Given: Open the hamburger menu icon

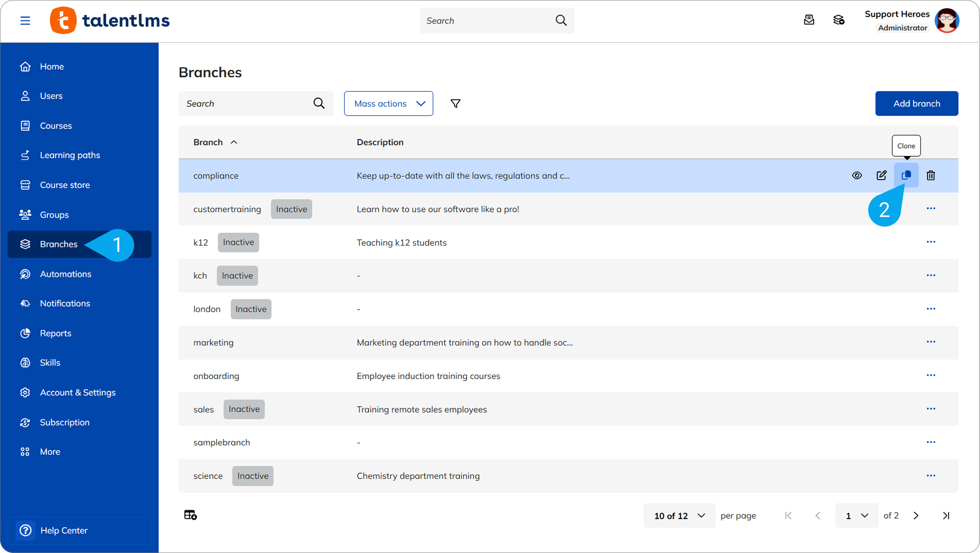Looking at the screenshot, I should coord(25,20).
